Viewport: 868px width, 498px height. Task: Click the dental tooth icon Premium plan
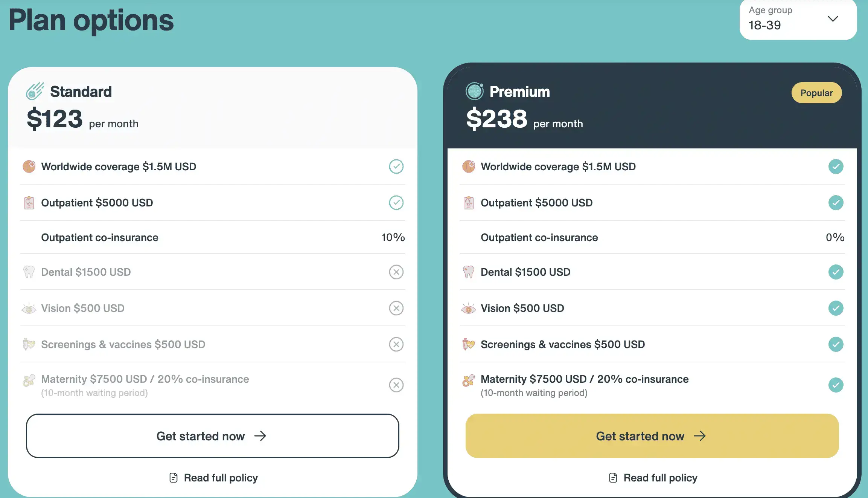point(469,271)
